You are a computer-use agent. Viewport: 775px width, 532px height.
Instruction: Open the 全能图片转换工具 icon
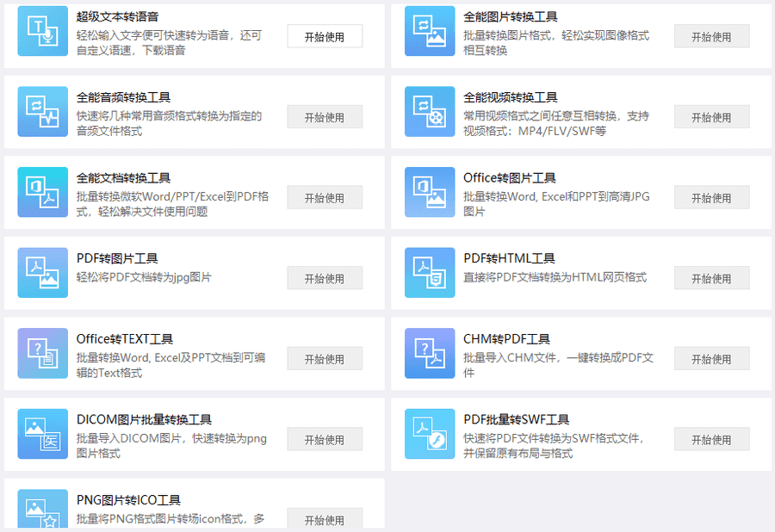(x=430, y=31)
